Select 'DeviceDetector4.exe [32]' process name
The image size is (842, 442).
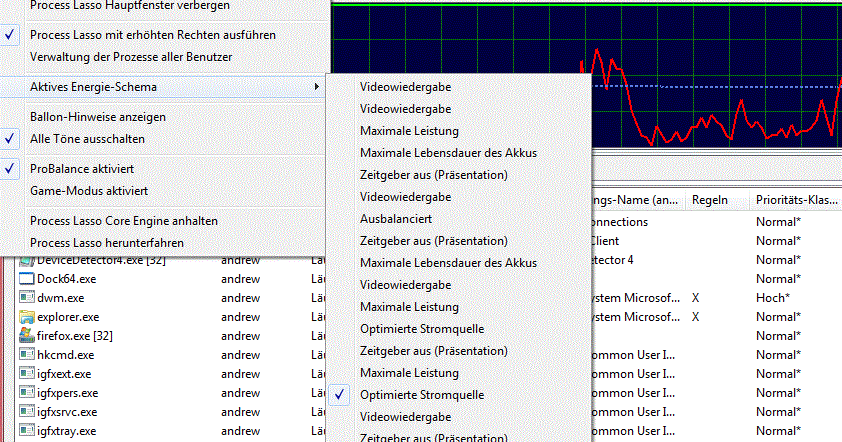(x=101, y=262)
